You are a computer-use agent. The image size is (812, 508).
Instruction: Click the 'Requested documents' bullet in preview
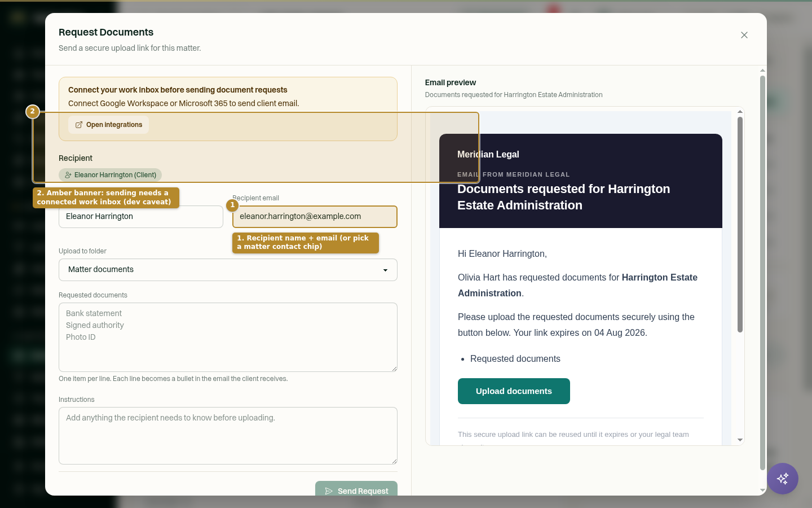click(515, 359)
